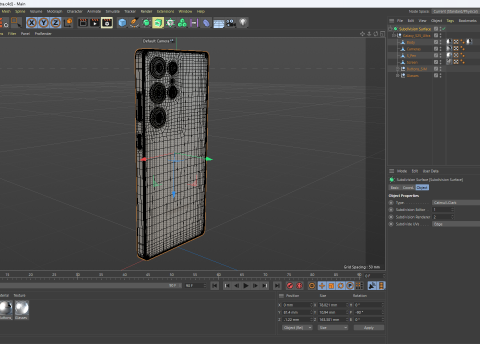The height and width of the screenshot is (360, 480).
Task: Open the Subdivide UVs dropdown
Action: click(456, 224)
